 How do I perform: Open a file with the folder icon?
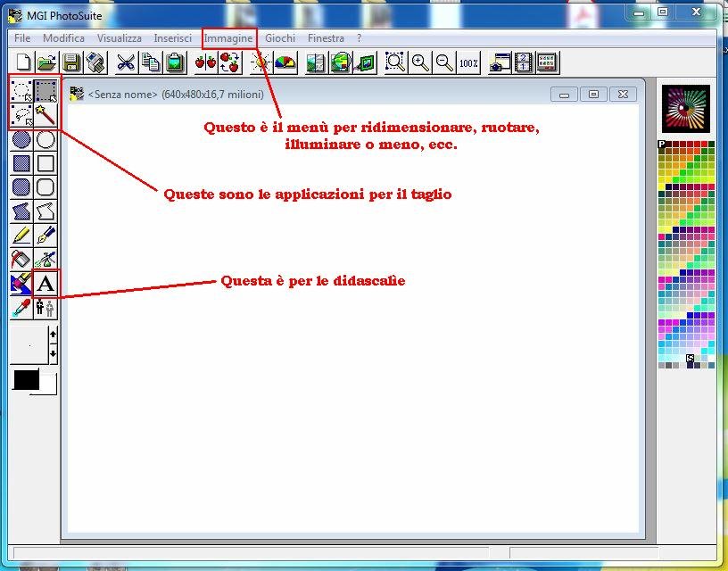[47, 62]
